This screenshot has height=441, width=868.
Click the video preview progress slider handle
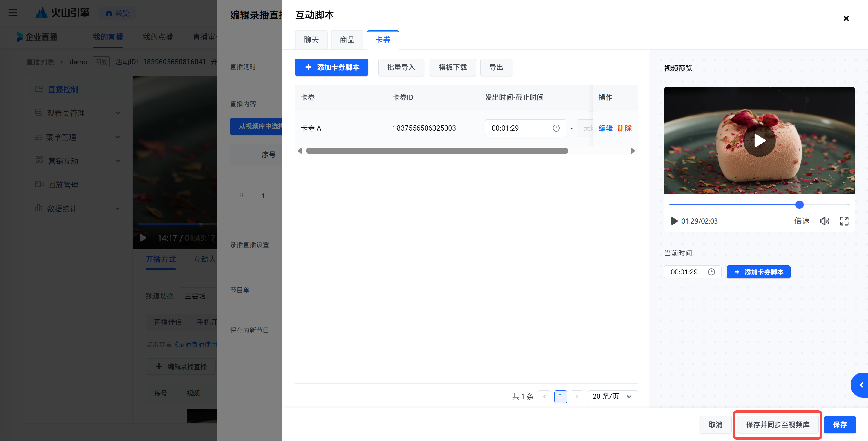799,205
